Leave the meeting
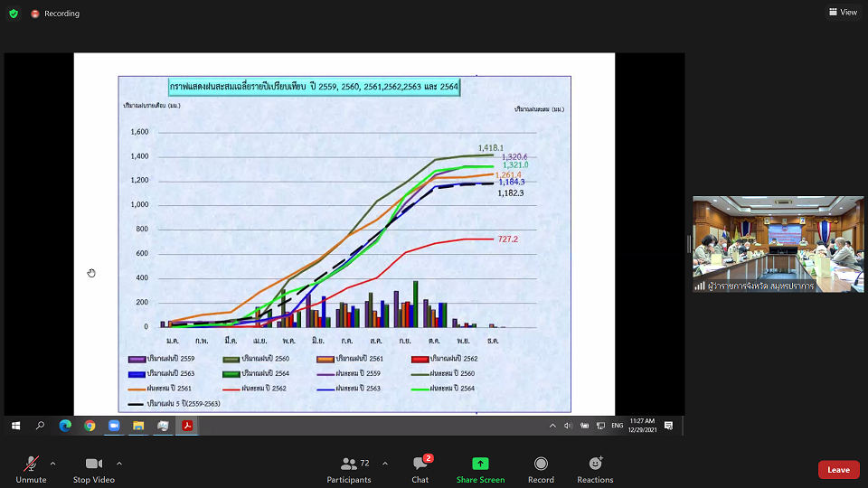Viewport: 868px width, 488px height. click(839, 470)
